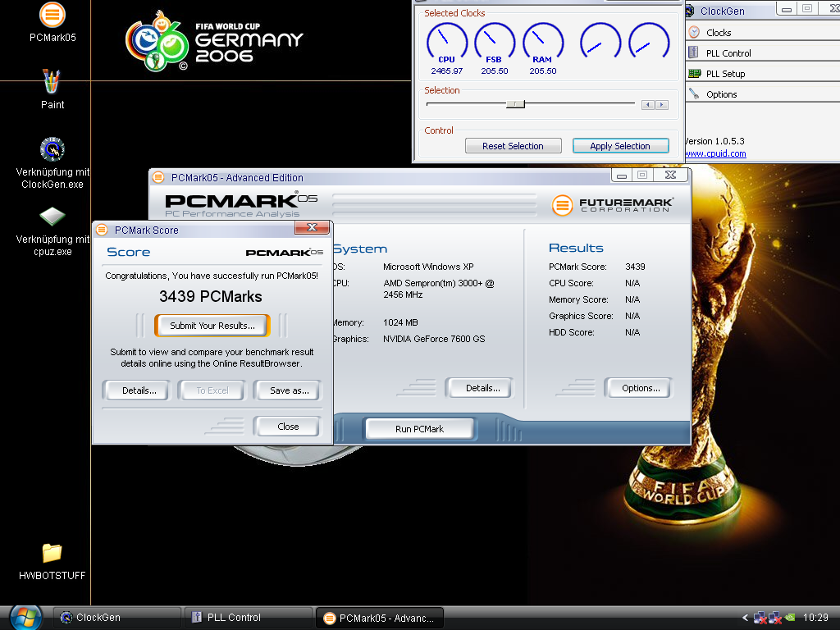Image resolution: width=840 pixels, height=630 pixels.
Task: Click the Version 1.0.5.3 text in ClockGen
Action: coord(714,141)
